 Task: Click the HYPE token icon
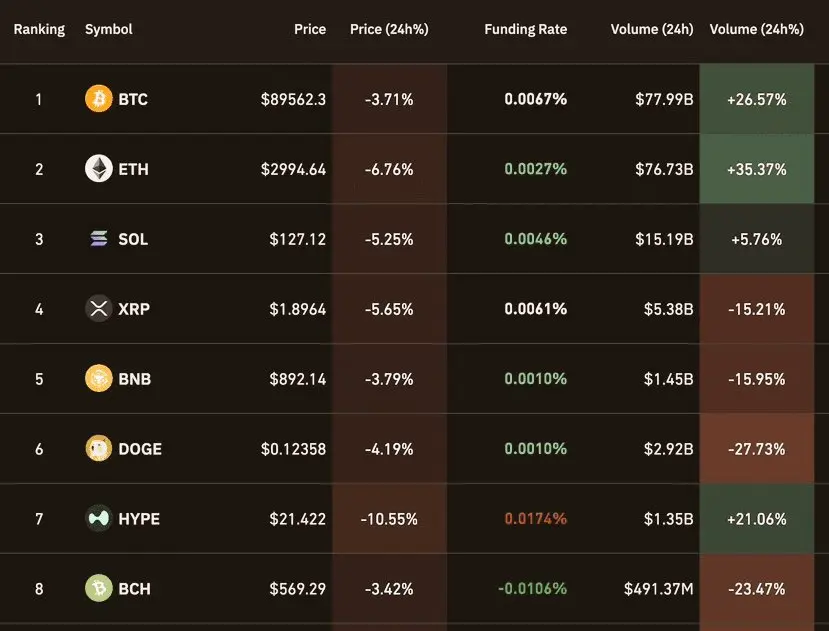tap(98, 519)
